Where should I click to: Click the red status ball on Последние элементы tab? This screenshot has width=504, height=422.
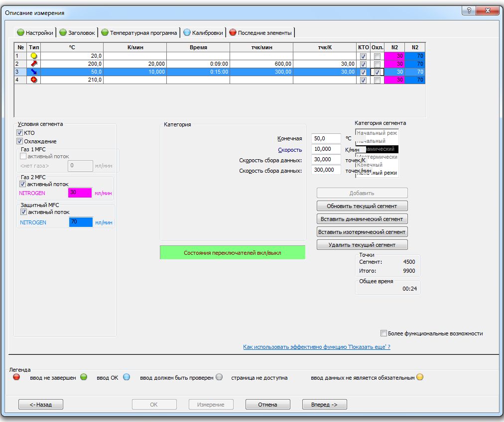(233, 33)
